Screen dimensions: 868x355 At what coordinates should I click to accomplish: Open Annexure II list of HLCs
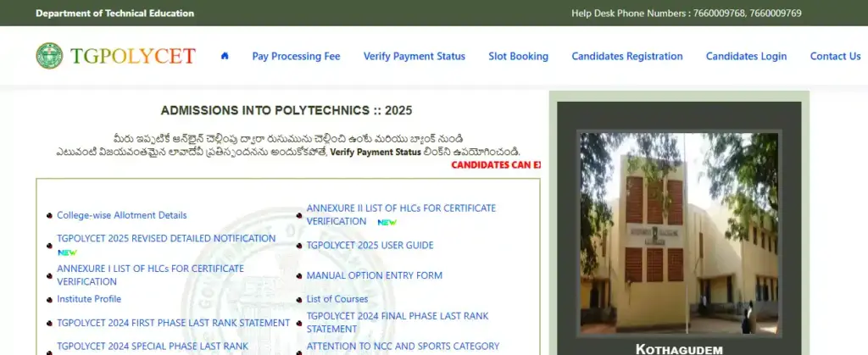pyautogui.click(x=401, y=214)
